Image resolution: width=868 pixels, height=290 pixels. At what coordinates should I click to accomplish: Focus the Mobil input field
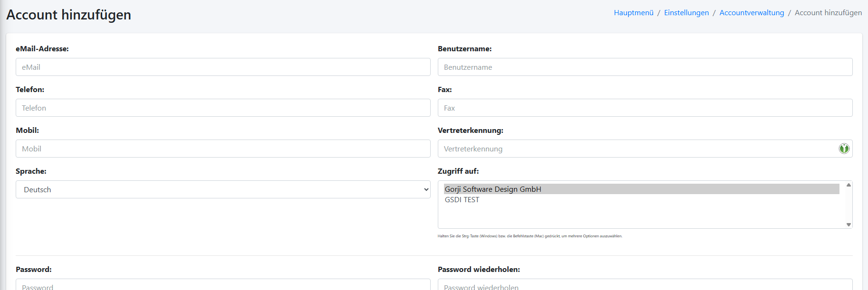223,149
